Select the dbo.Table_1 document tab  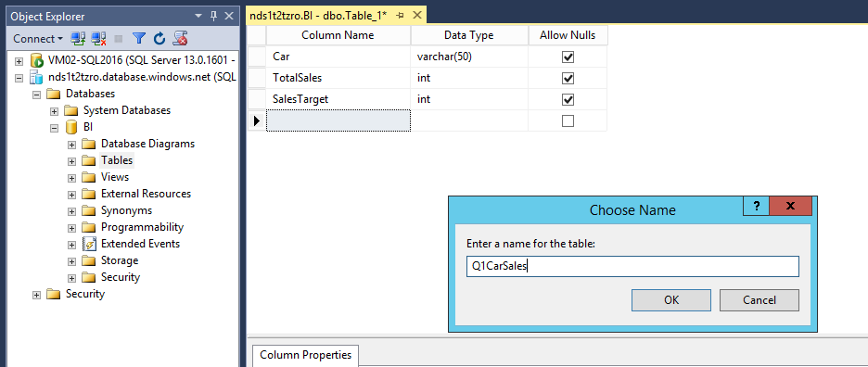tap(318, 16)
